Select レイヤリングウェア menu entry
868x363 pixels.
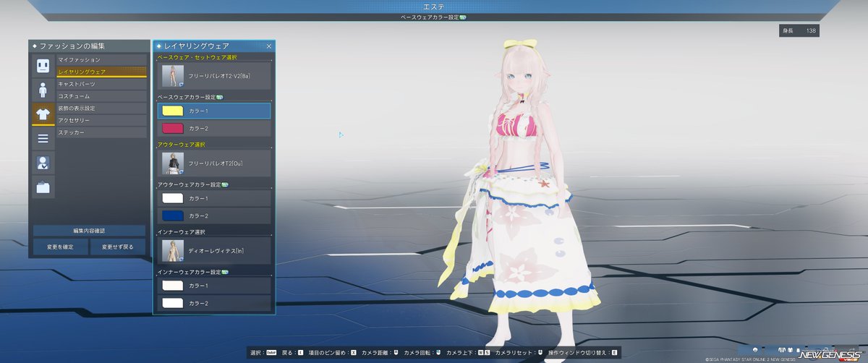click(x=102, y=72)
